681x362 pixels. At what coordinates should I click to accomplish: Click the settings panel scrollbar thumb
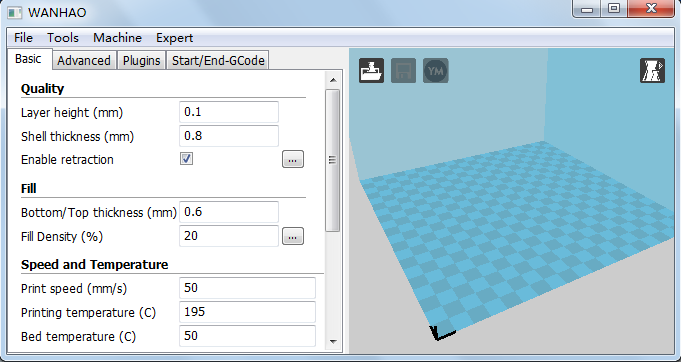pyautogui.click(x=332, y=160)
